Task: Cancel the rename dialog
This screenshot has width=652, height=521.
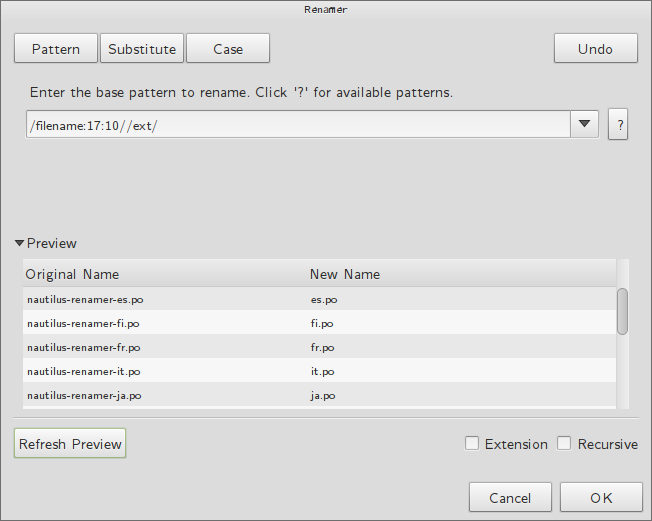Action: [x=510, y=497]
